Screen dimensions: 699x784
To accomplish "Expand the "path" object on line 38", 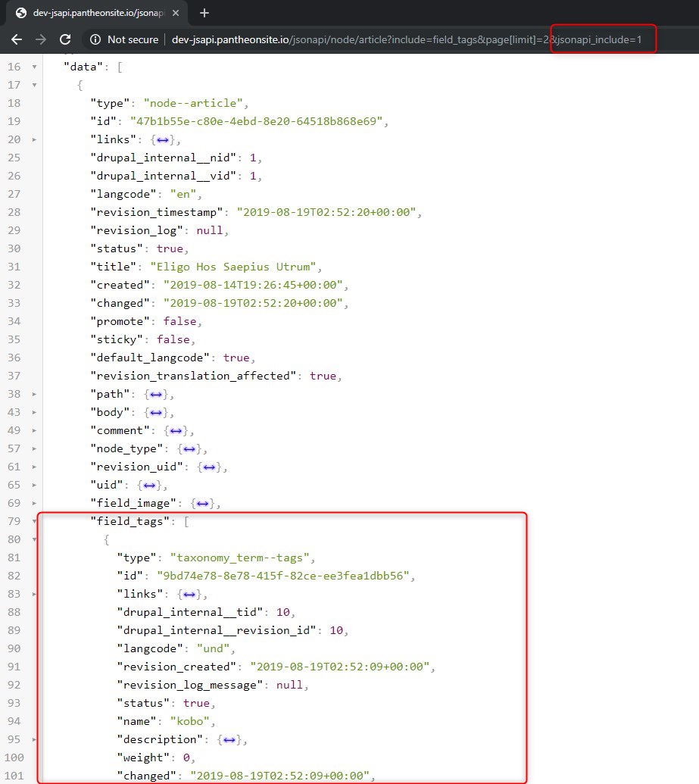I will [34, 394].
